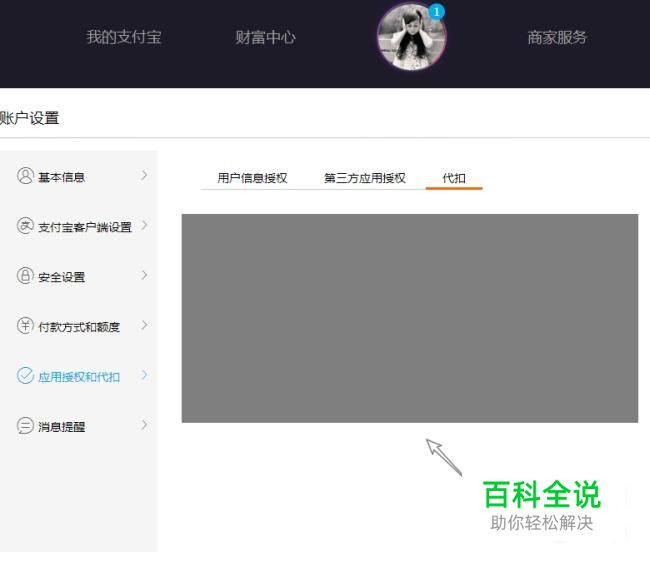Expand the chevron next to 基本信息
Screen dimensions: 650x566
144,175
